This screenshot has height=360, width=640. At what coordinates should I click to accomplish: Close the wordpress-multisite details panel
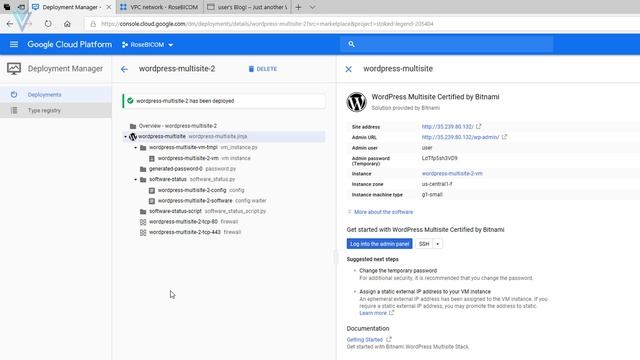(349, 69)
